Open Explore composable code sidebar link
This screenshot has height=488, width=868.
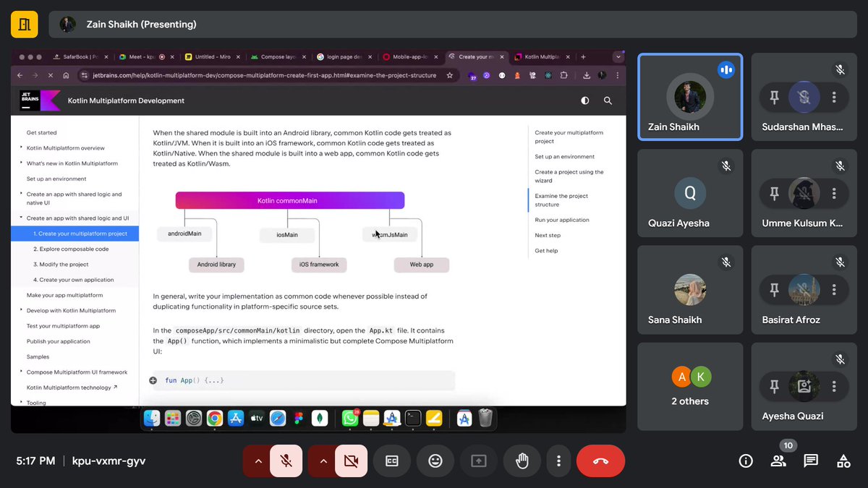pos(71,249)
